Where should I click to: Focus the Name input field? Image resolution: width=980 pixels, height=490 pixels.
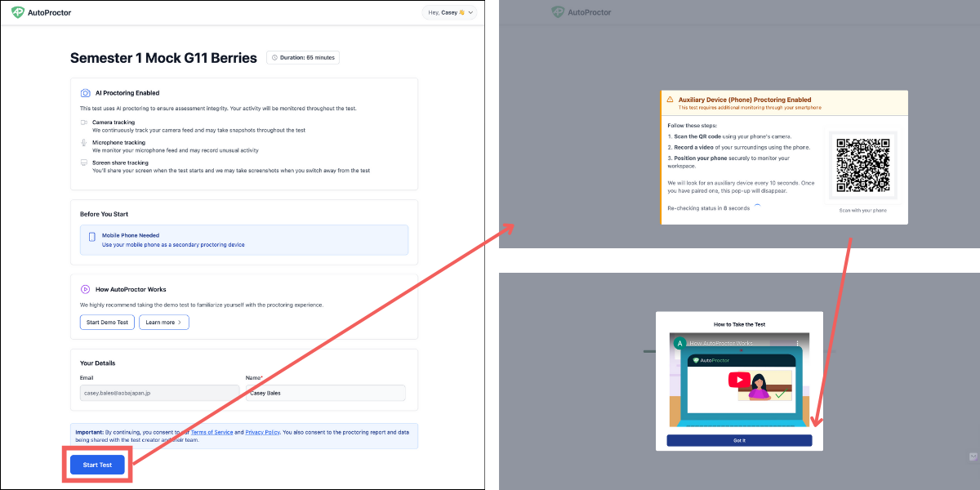click(x=325, y=393)
